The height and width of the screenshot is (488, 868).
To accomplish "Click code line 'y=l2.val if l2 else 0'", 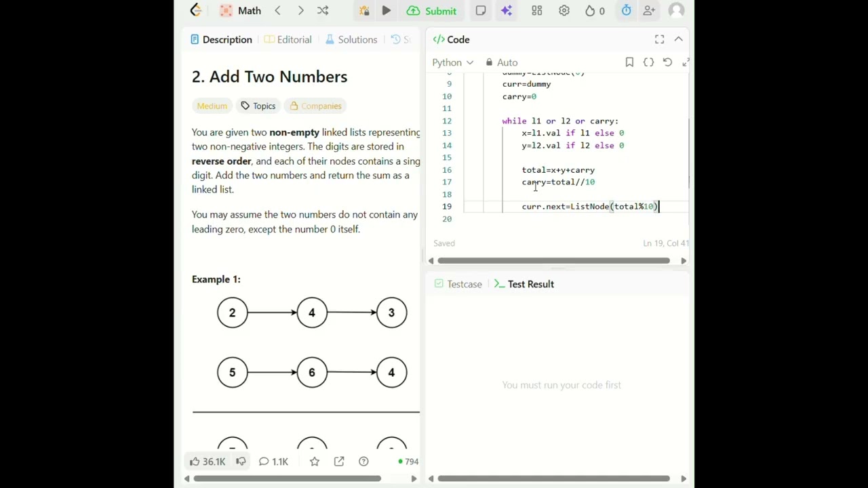I will click(572, 145).
